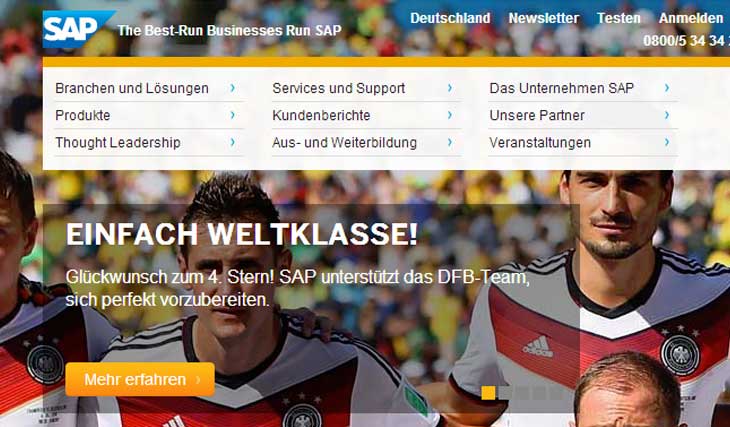Expand Services und Support chevron arrow
730x427 pixels.
coord(450,88)
